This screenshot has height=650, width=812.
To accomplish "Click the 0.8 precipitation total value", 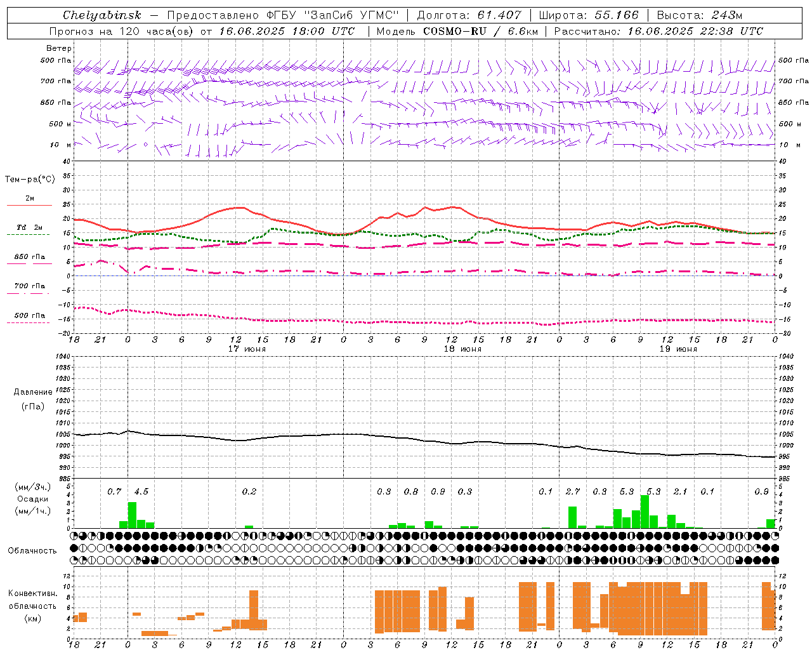I will 411,491.
